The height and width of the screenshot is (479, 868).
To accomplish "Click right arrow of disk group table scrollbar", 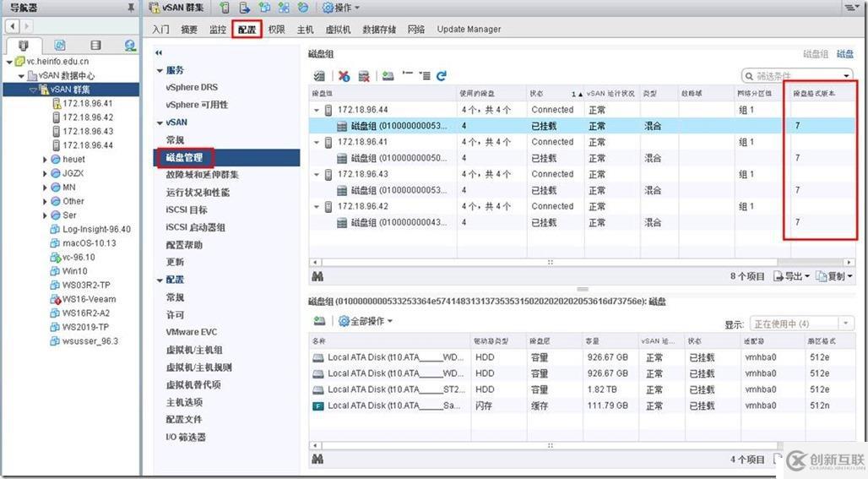I will coord(849,262).
